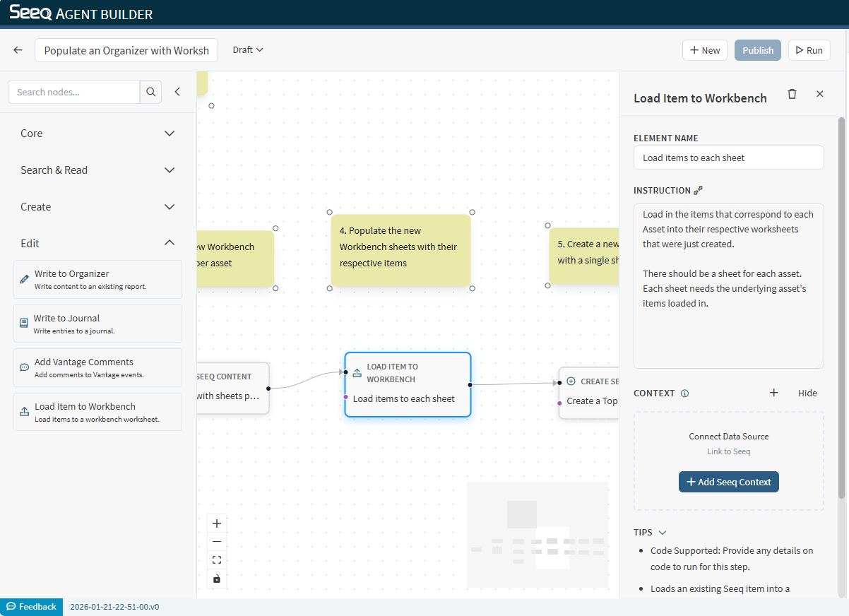Screen dimensions: 849x616
Task: Fit the canvas view to screen
Action: (x=217, y=560)
